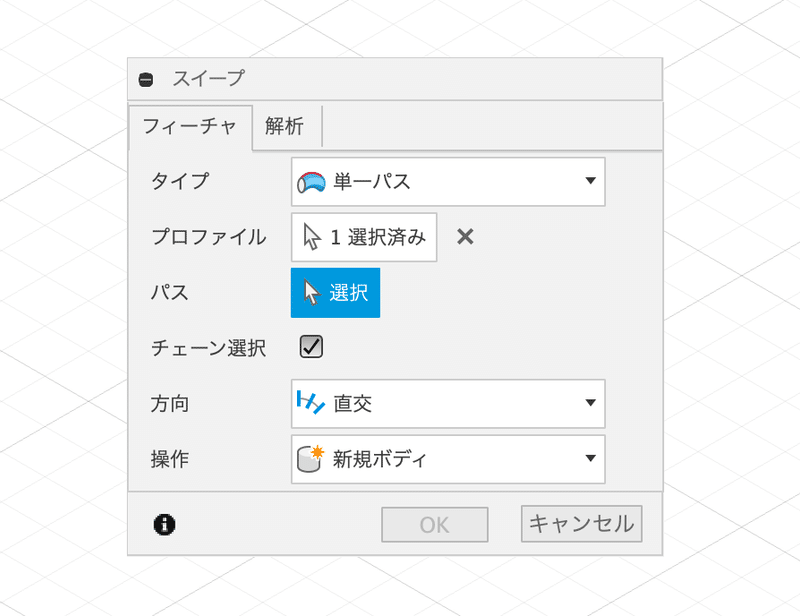Click the 単一パス sweep type icon

[311, 182]
